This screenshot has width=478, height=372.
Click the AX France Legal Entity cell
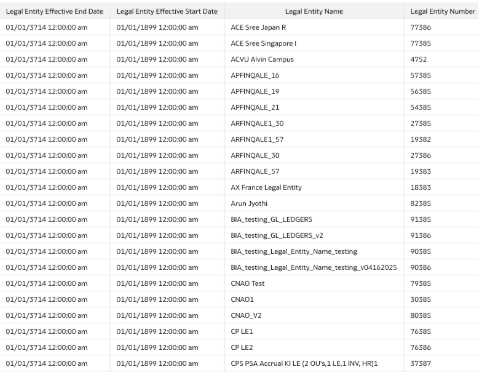pyautogui.click(x=266, y=187)
